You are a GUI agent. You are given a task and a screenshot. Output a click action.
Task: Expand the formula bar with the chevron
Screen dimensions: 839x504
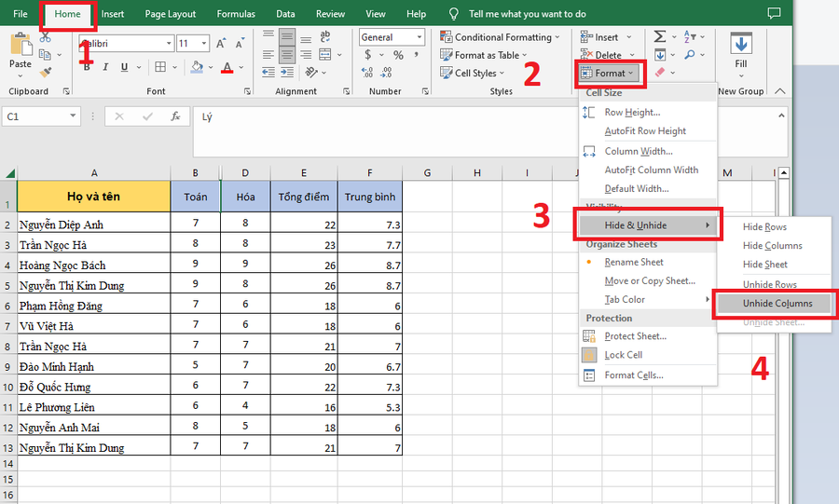click(x=781, y=116)
